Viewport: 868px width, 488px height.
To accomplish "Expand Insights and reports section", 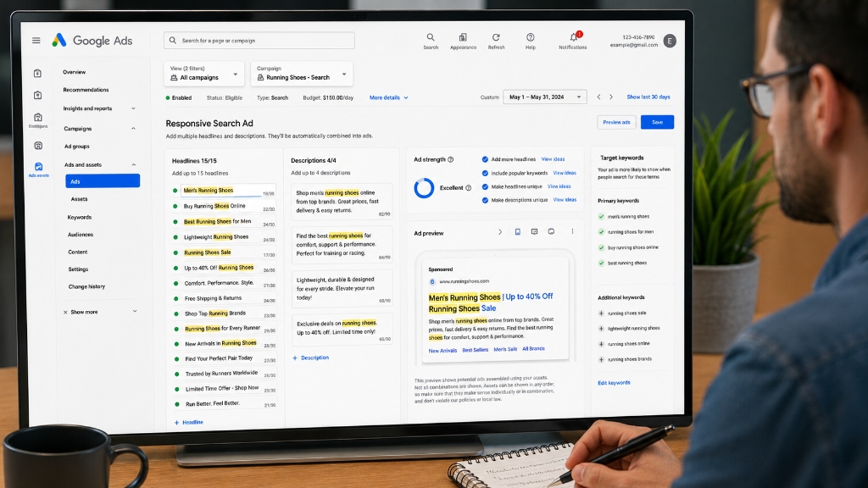I will (133, 108).
